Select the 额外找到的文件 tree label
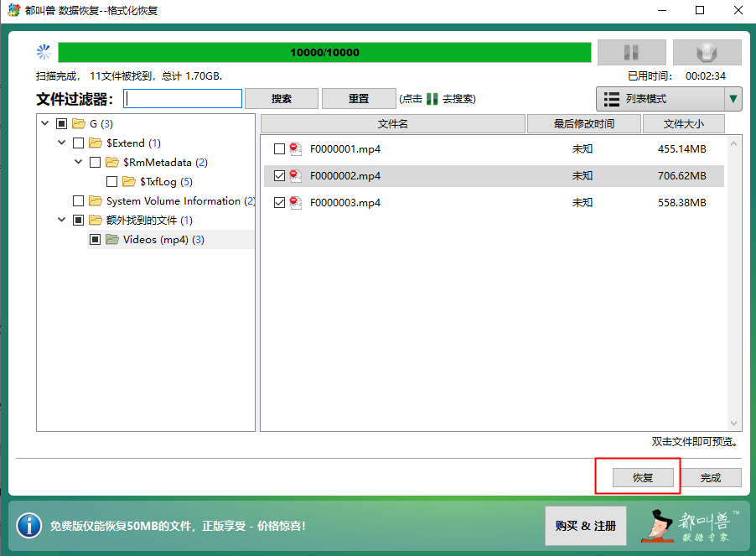This screenshot has height=556, width=756. (x=149, y=221)
